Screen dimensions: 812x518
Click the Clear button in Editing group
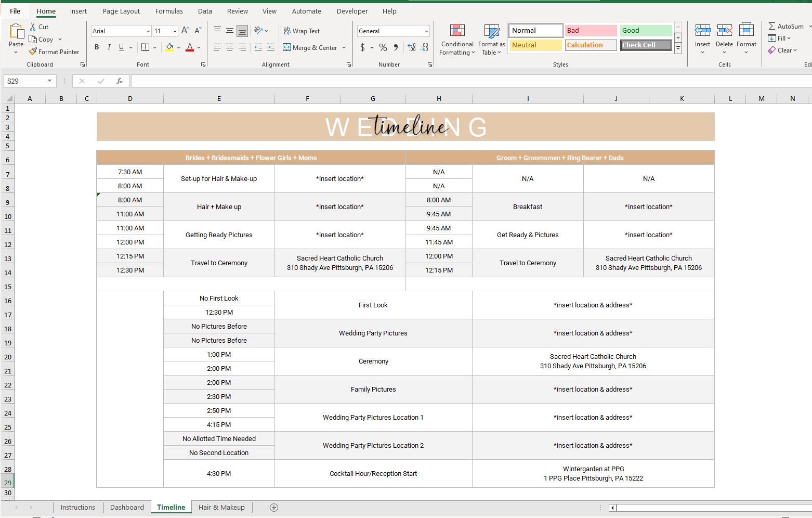click(782, 50)
